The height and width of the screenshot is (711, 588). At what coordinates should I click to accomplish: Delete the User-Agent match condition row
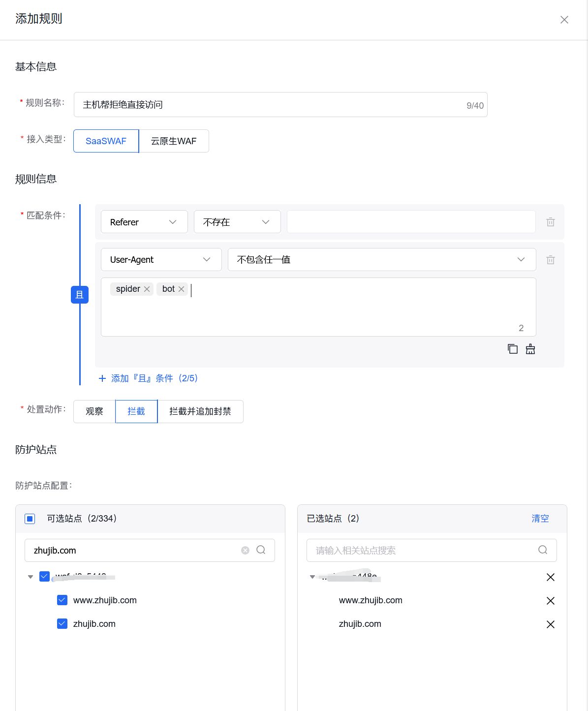tap(551, 260)
